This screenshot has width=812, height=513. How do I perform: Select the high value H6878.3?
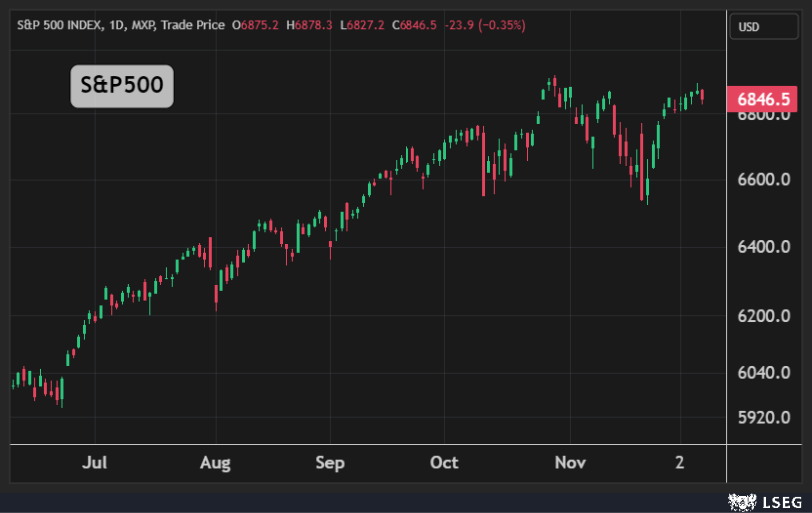[310, 24]
